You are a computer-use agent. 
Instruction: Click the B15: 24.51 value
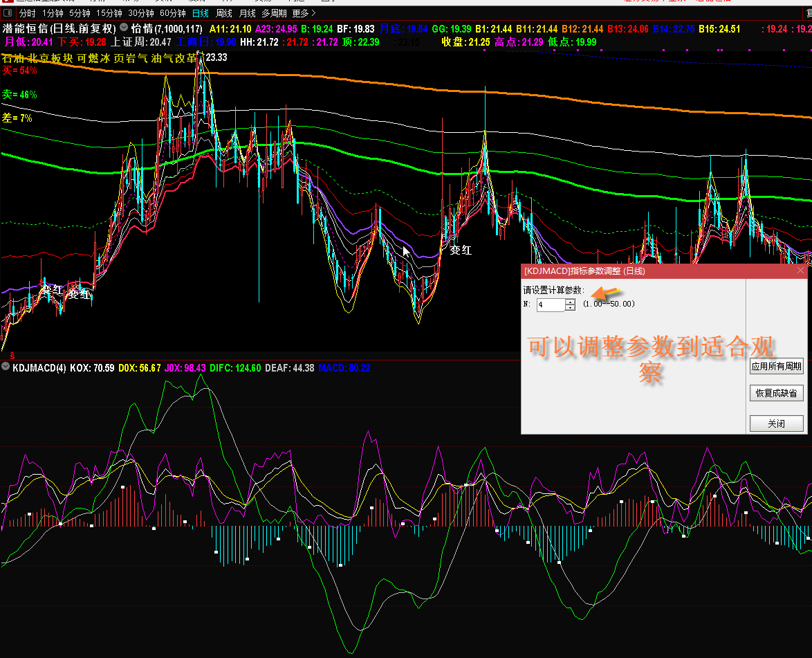pyautogui.click(x=719, y=29)
